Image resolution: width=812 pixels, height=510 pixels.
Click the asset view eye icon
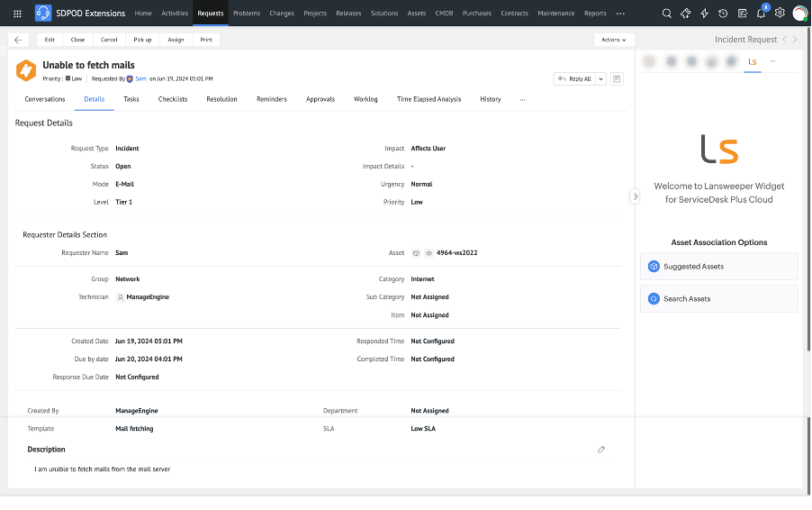pyautogui.click(x=429, y=253)
